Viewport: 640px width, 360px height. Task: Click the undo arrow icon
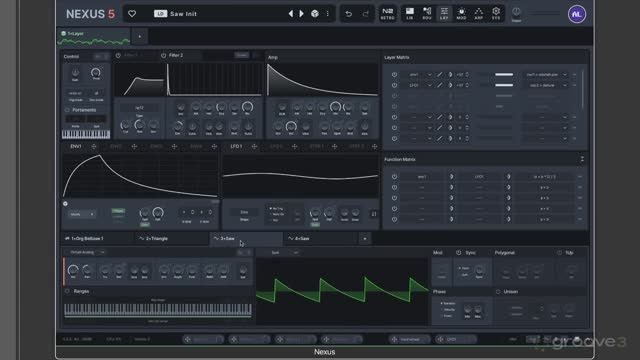(349, 14)
